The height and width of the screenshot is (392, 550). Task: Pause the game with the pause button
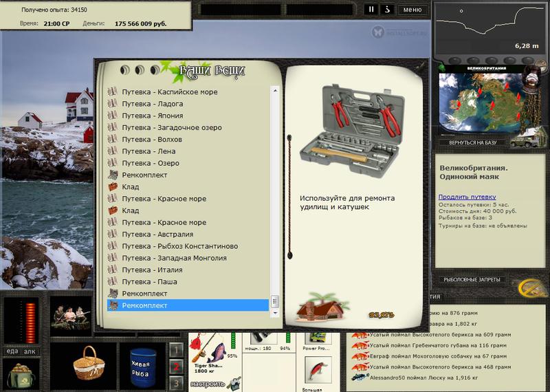pyautogui.click(x=371, y=10)
